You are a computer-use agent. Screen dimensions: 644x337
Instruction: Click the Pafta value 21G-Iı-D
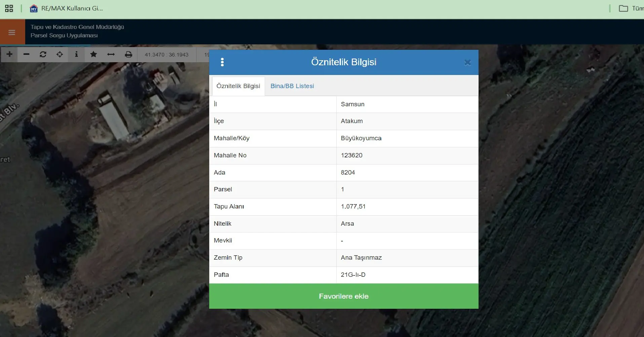click(x=353, y=275)
